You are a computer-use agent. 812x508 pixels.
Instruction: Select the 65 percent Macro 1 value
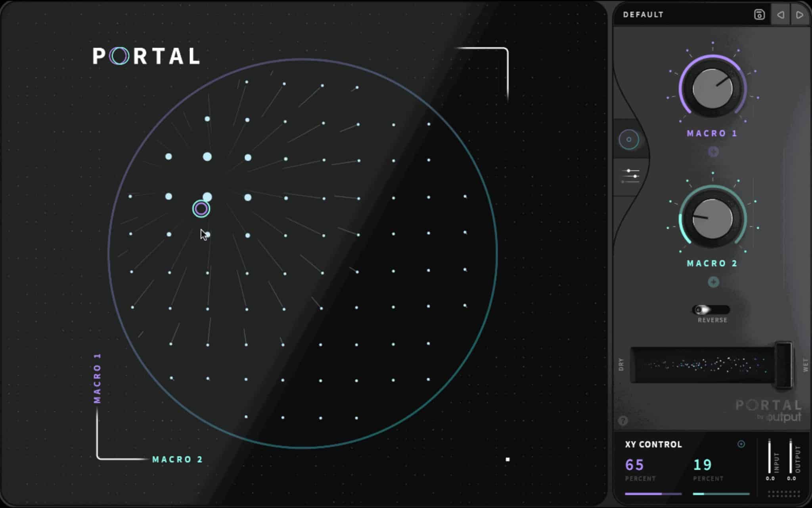pos(634,465)
